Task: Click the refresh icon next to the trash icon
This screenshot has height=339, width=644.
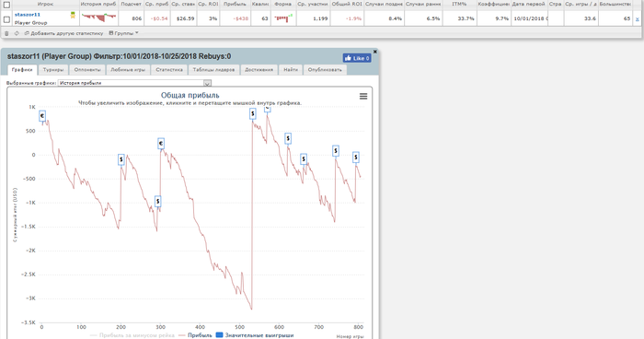Action: (17, 33)
